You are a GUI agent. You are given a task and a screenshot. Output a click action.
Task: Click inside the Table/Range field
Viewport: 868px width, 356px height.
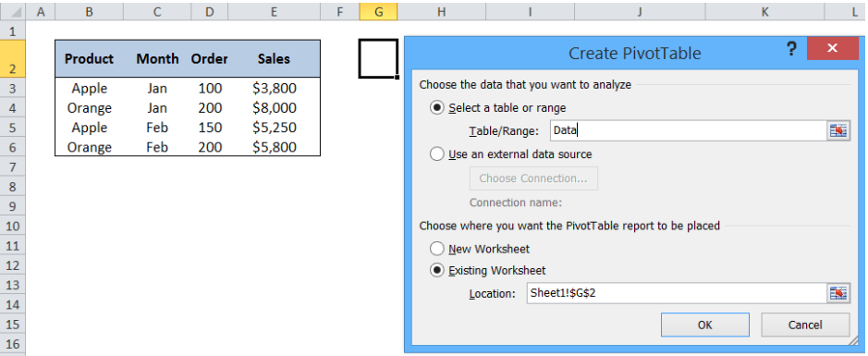tap(689, 130)
